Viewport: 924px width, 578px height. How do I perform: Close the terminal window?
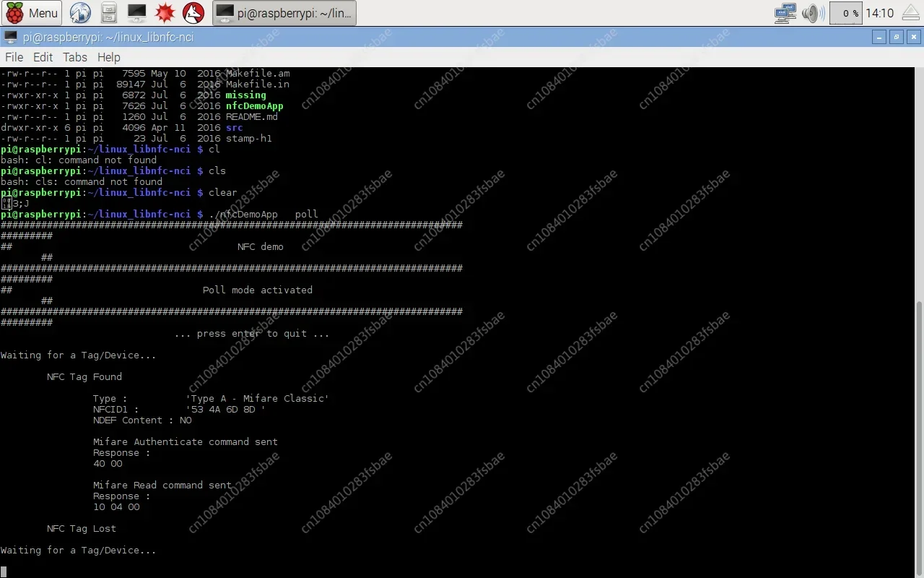pyautogui.click(x=913, y=37)
